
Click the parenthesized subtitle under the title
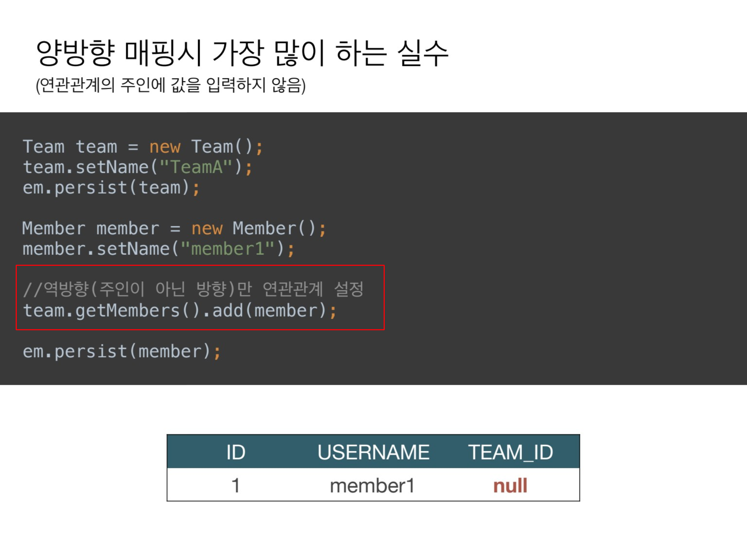pos(171,85)
